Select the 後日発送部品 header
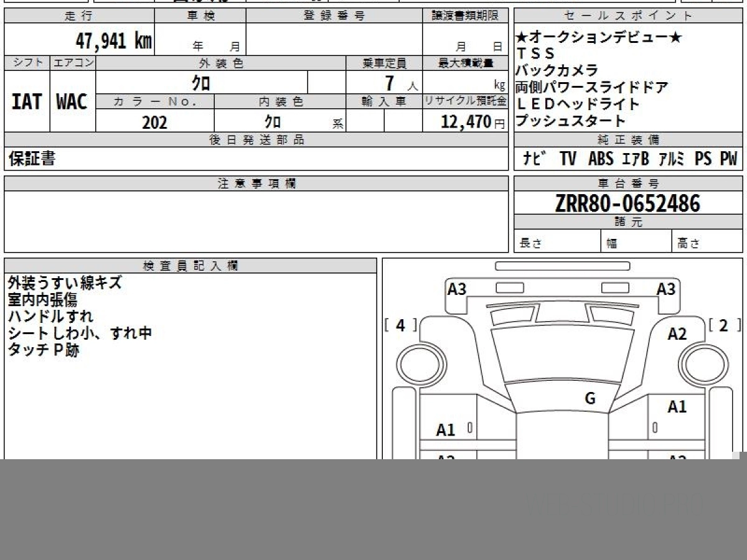 [256, 140]
